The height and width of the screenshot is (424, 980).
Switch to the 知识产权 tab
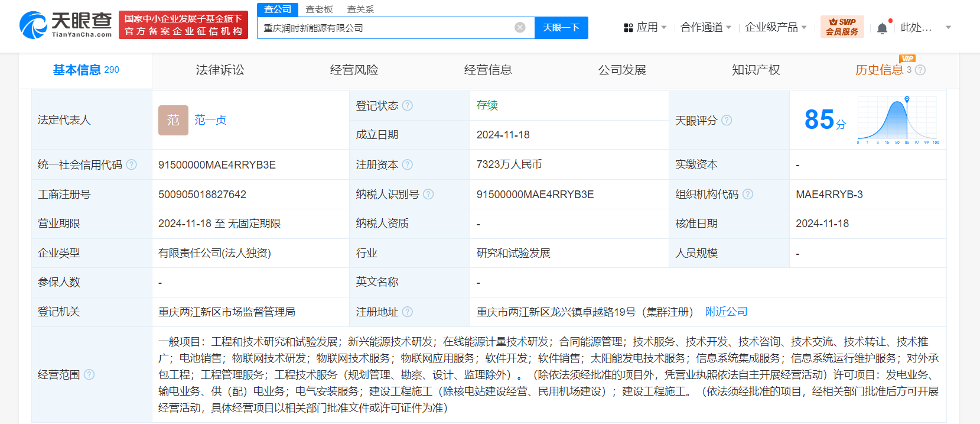pyautogui.click(x=756, y=70)
